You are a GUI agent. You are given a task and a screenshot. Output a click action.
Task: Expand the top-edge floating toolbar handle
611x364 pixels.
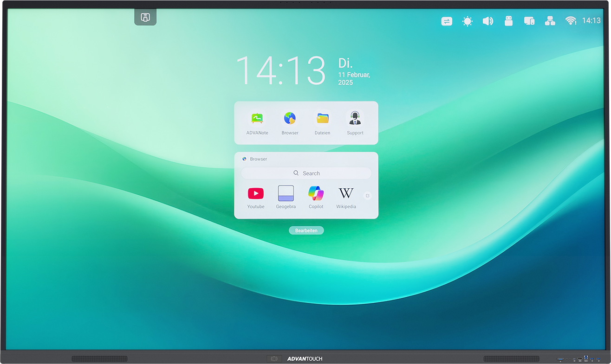(145, 18)
